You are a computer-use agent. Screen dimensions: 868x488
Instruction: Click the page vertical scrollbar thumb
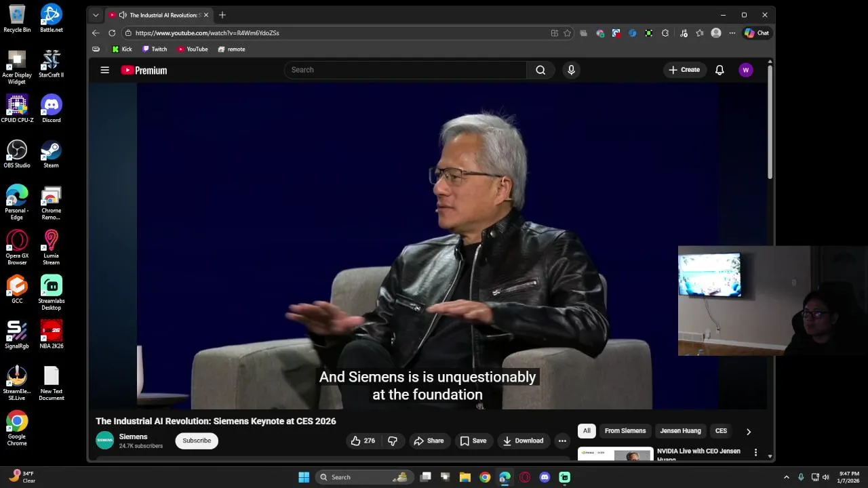click(770, 122)
